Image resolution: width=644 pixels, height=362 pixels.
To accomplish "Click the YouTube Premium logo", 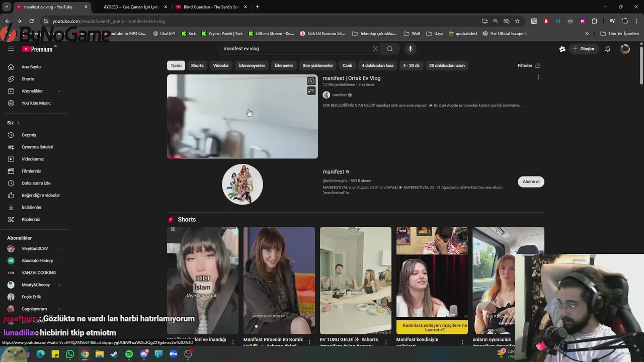I will click(x=38, y=49).
